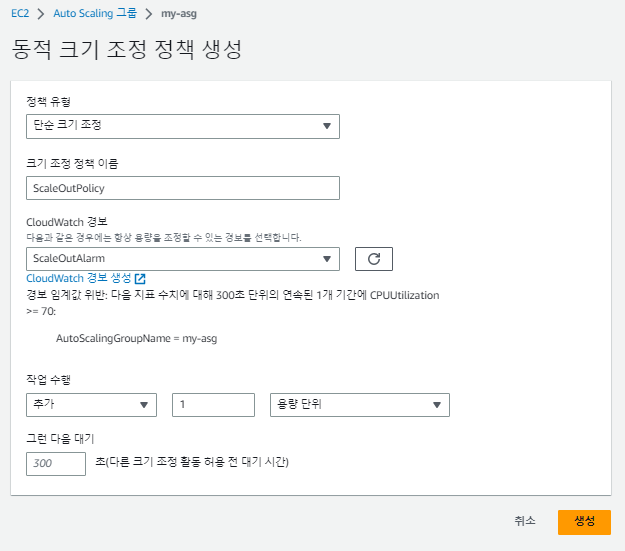The image size is (625, 551).
Task: Go to EC2 breadcrumb link
Action: [20, 13]
